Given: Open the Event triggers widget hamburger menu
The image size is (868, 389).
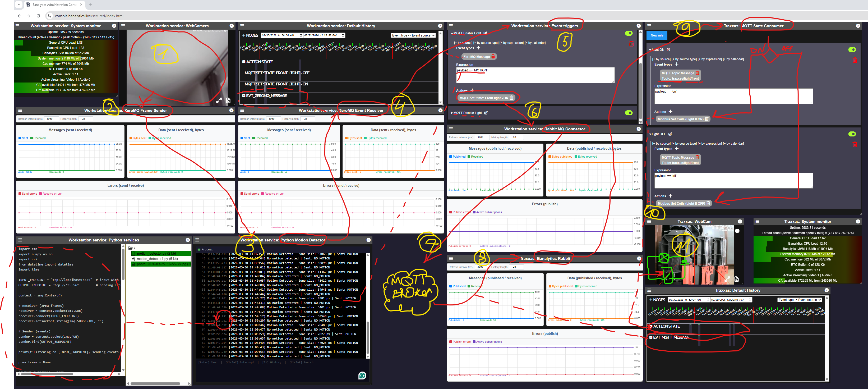Looking at the screenshot, I should pos(451,26).
